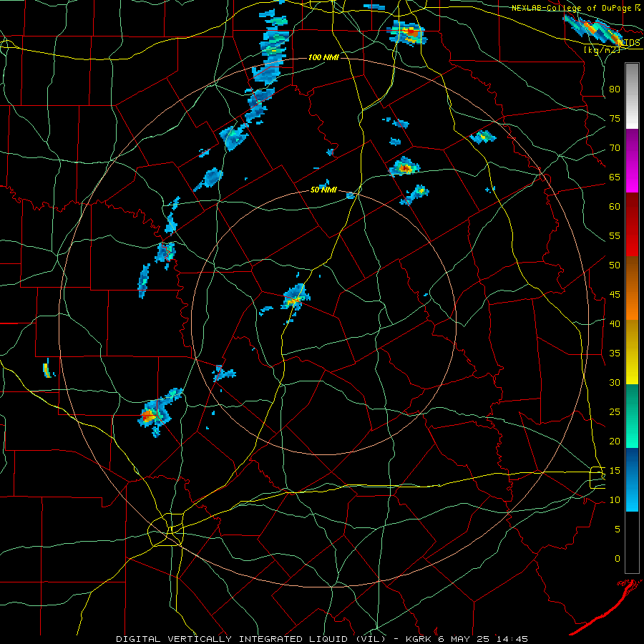Click the KGRK station identifier
Image resolution: width=644 pixels, height=644 pixels.
[x=420, y=639]
